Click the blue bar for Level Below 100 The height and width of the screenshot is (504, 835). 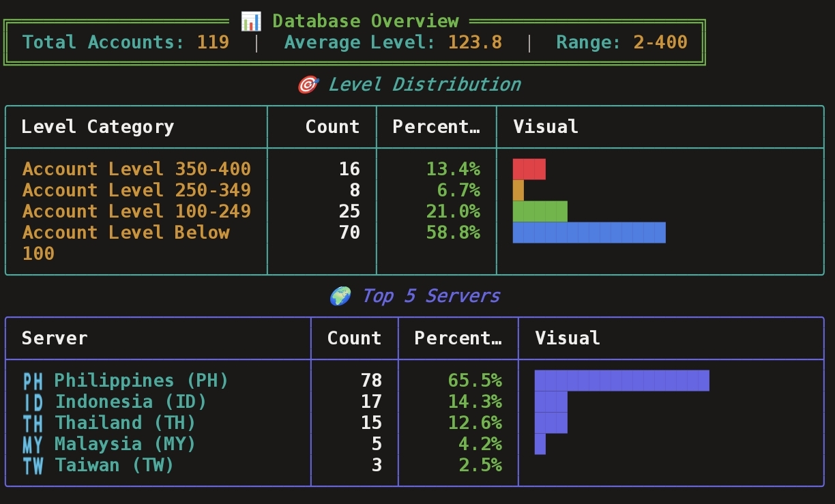point(589,233)
